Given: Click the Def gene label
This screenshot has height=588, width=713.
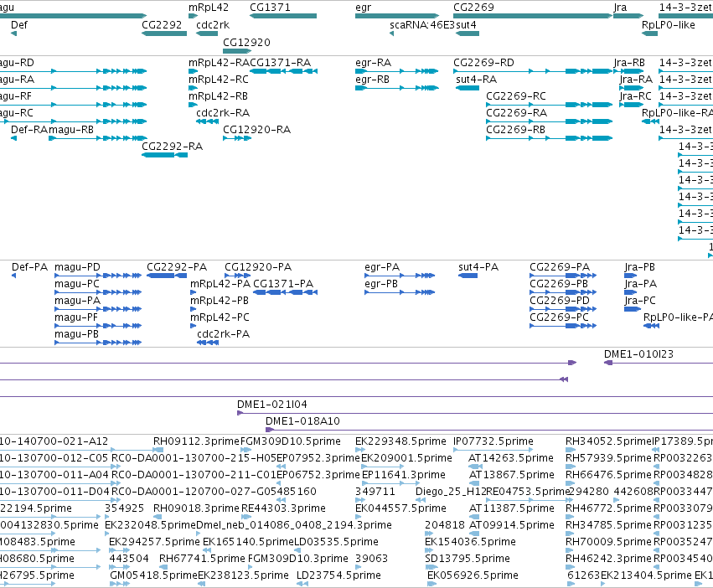Looking at the screenshot, I should 19,24.
